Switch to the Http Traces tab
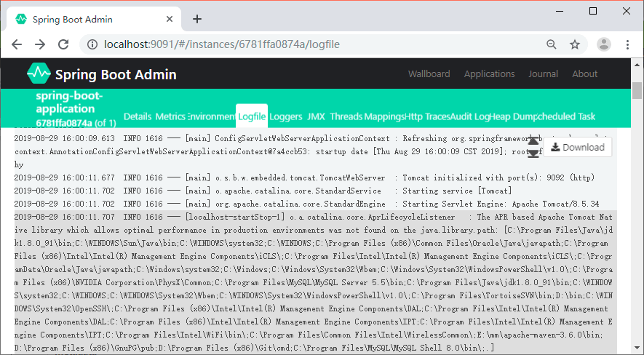 click(427, 116)
